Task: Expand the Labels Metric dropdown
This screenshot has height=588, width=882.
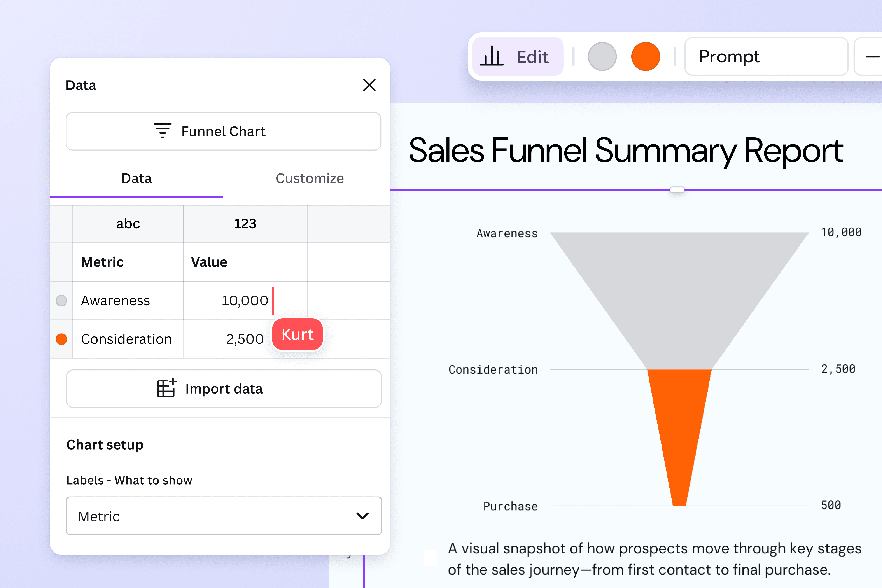Action: [x=224, y=516]
